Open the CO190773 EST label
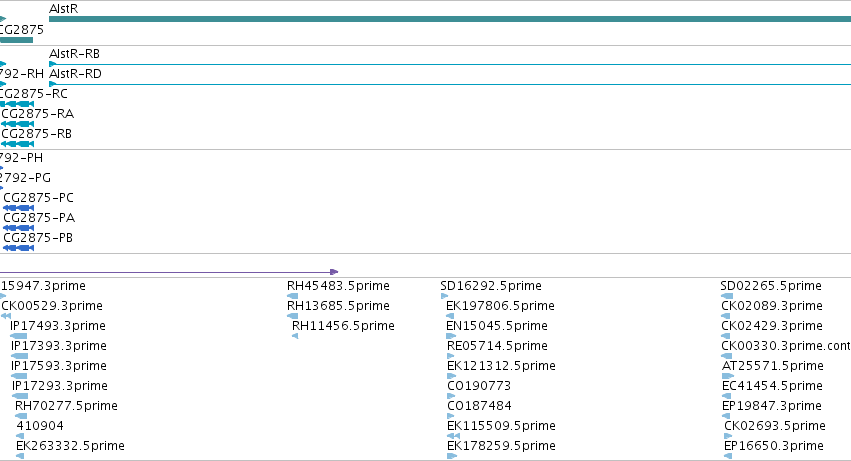 [x=479, y=386]
